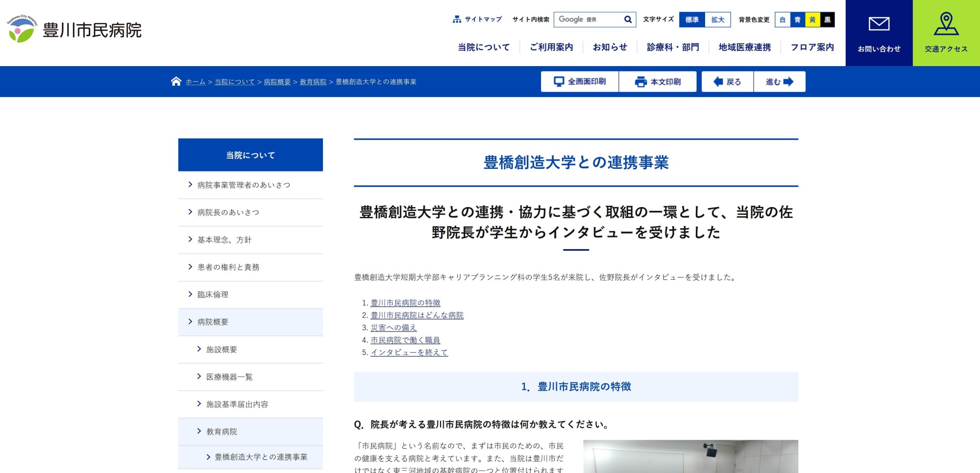Open 医療機器一覧 in sidebar
This screenshot has width=980, height=473.
(250, 377)
